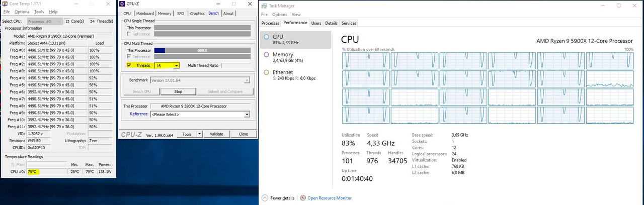The image size is (644, 205).
Task: Click the Multi Thread score bar 990.8
Action: [202, 50]
